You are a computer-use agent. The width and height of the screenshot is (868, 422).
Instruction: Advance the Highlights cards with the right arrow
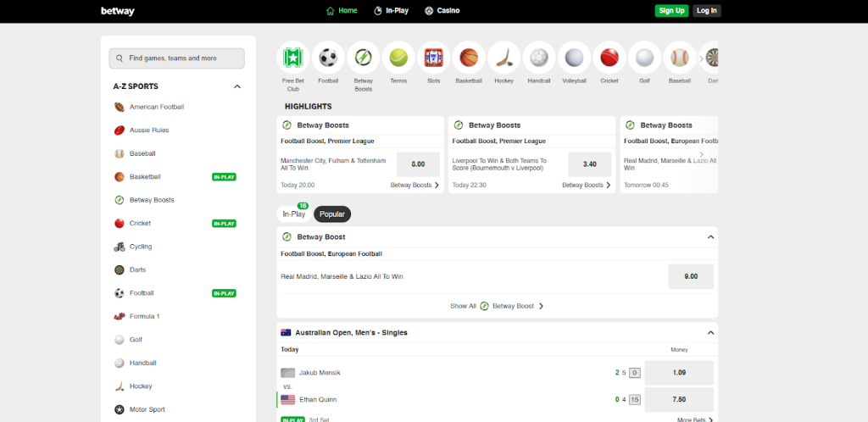(701, 154)
